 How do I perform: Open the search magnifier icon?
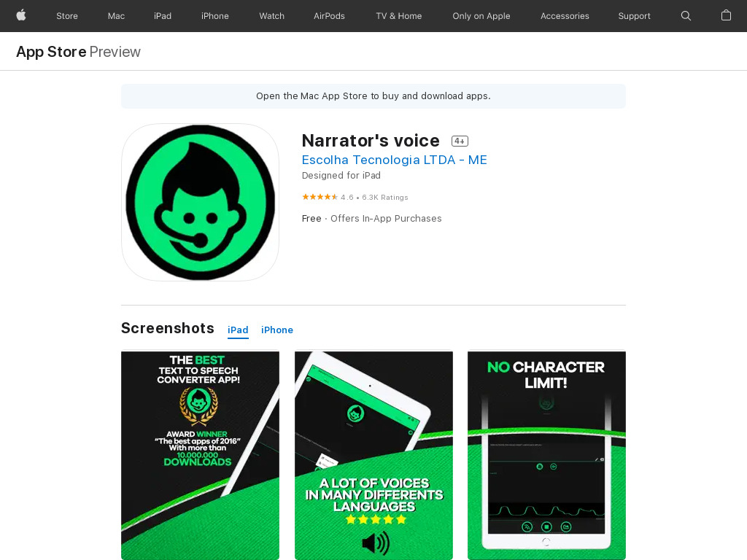tap(686, 16)
